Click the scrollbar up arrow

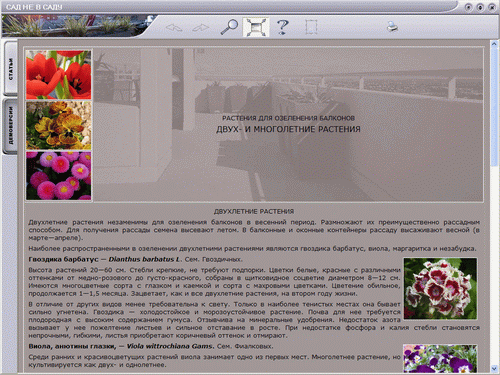pyautogui.click(x=494, y=44)
